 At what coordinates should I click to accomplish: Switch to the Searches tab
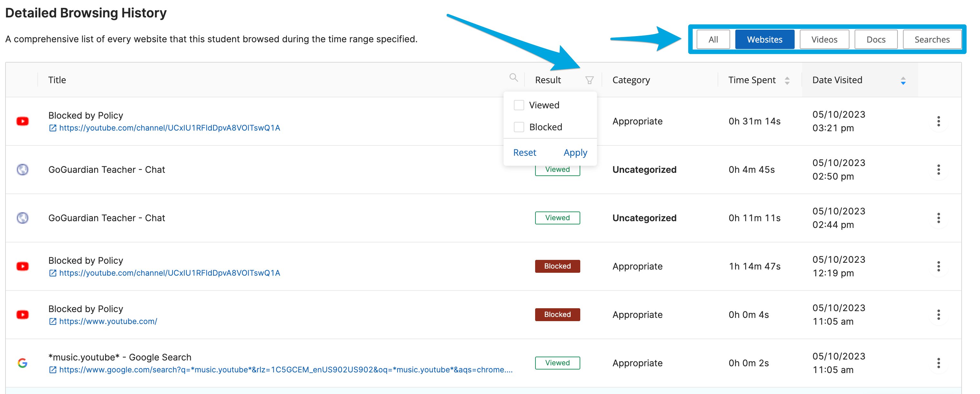[932, 39]
